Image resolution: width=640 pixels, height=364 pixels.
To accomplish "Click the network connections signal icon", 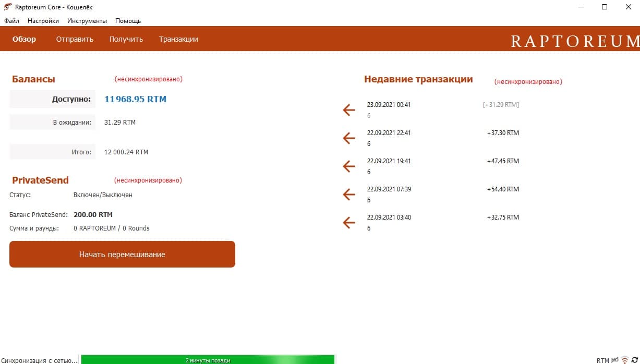I will pos(625,360).
